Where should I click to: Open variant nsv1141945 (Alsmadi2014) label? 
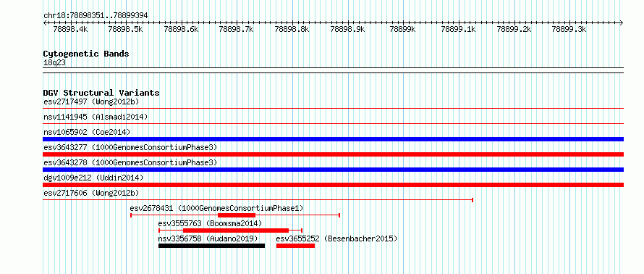pyautogui.click(x=96, y=117)
